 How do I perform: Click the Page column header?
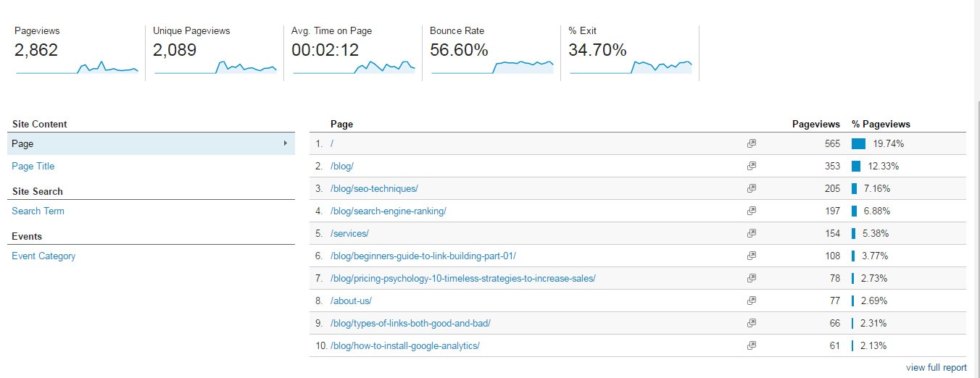pos(341,124)
